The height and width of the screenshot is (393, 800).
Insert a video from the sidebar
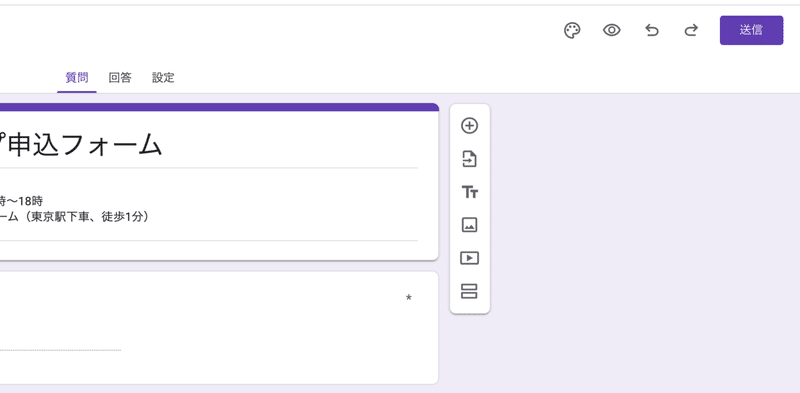[469, 258]
